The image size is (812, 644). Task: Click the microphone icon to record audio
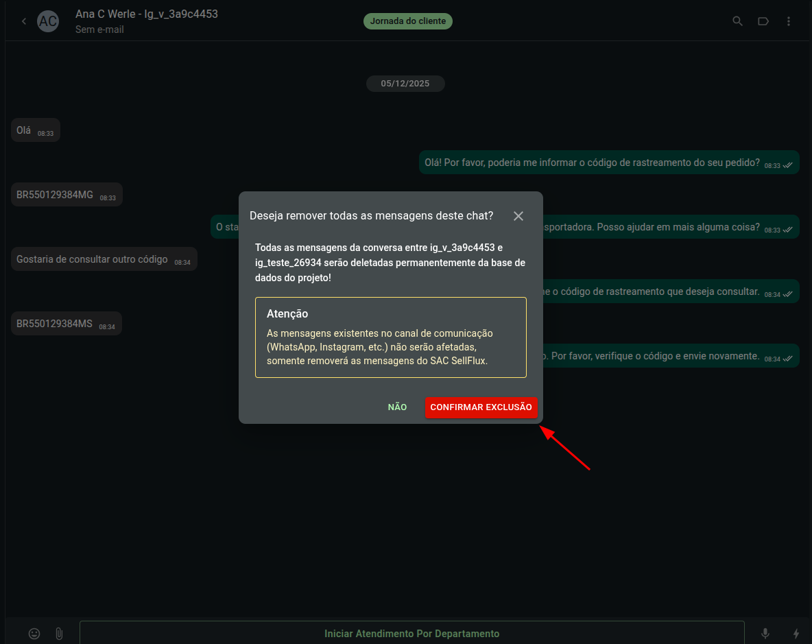[765, 634]
